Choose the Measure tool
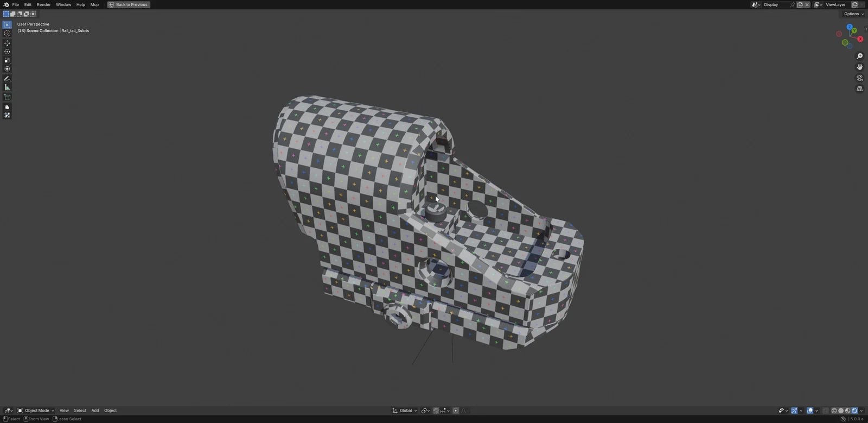This screenshot has height=423, width=868. coord(7,87)
